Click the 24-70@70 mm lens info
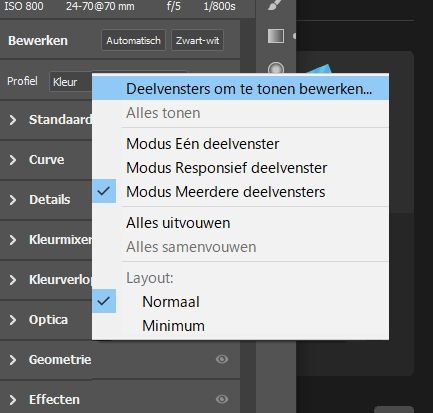This screenshot has width=433, height=413. [x=100, y=6]
